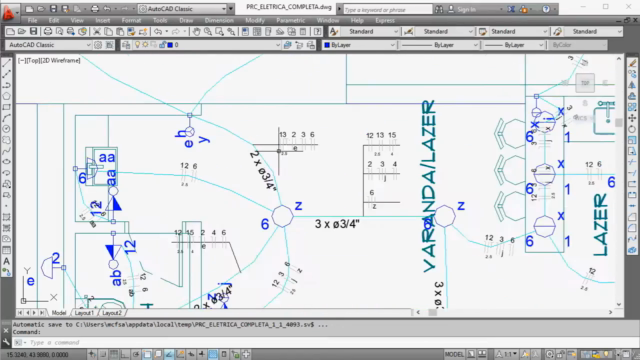This screenshot has height=360, width=640.
Task: Open the Help question mark in Standard toolbar
Action: click(317, 31)
